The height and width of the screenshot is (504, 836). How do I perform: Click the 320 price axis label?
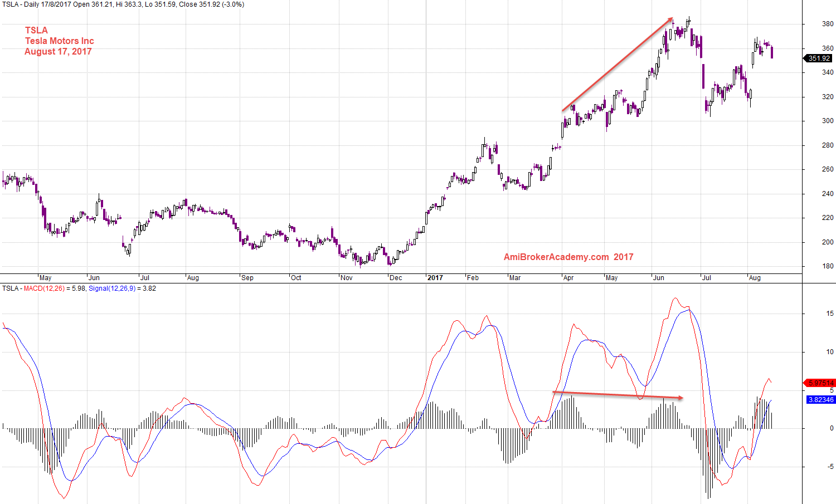click(828, 97)
